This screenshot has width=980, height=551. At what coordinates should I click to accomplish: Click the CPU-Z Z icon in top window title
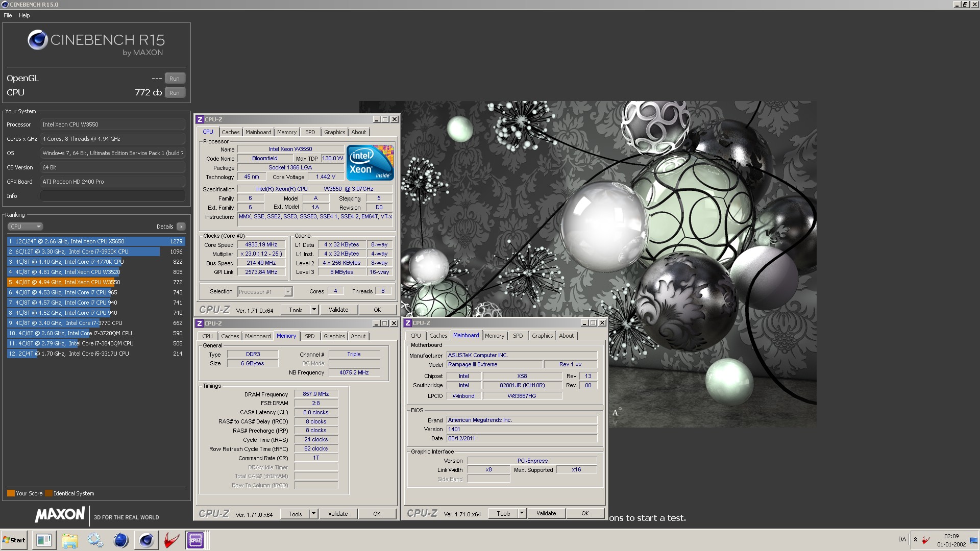coord(200,119)
